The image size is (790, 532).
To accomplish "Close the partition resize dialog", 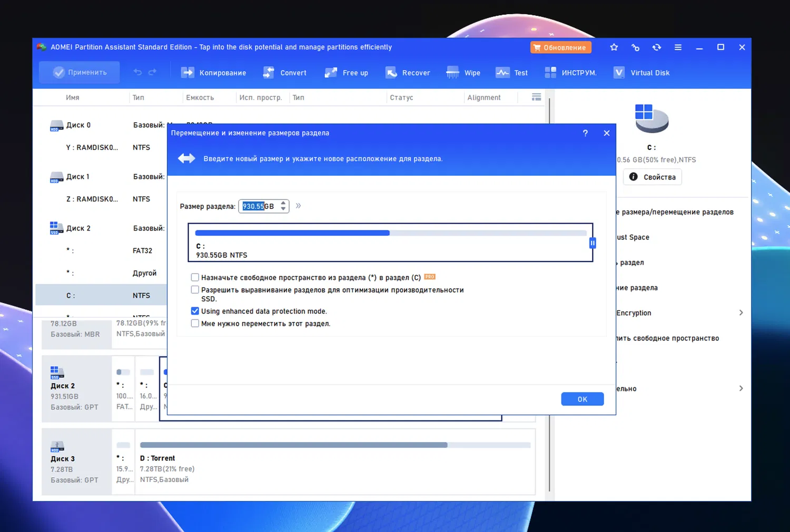I will [x=607, y=133].
